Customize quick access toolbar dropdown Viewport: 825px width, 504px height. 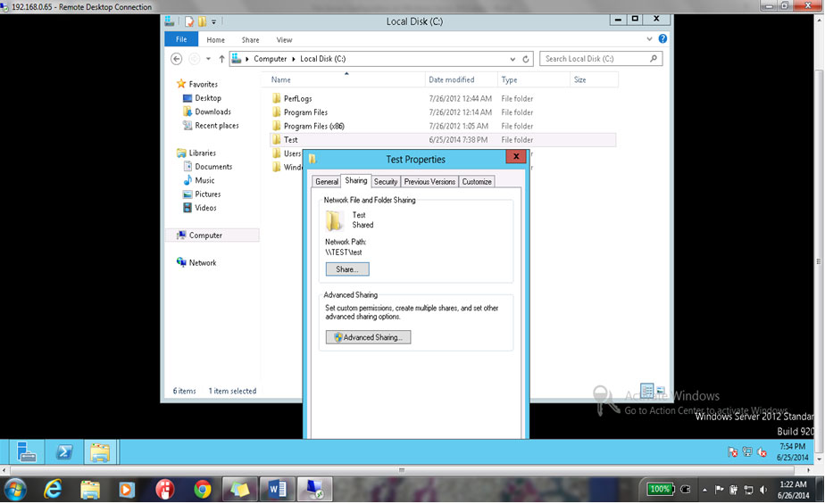tap(213, 22)
